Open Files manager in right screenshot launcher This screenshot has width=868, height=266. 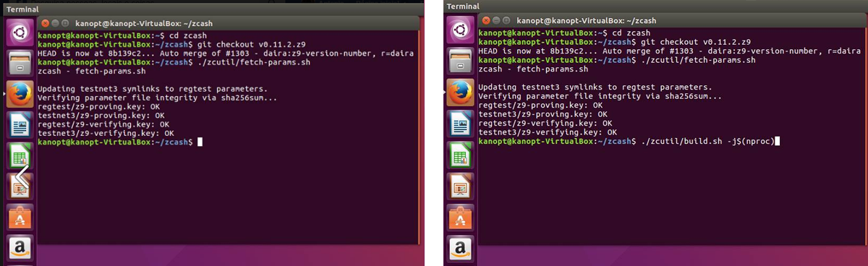click(x=461, y=61)
